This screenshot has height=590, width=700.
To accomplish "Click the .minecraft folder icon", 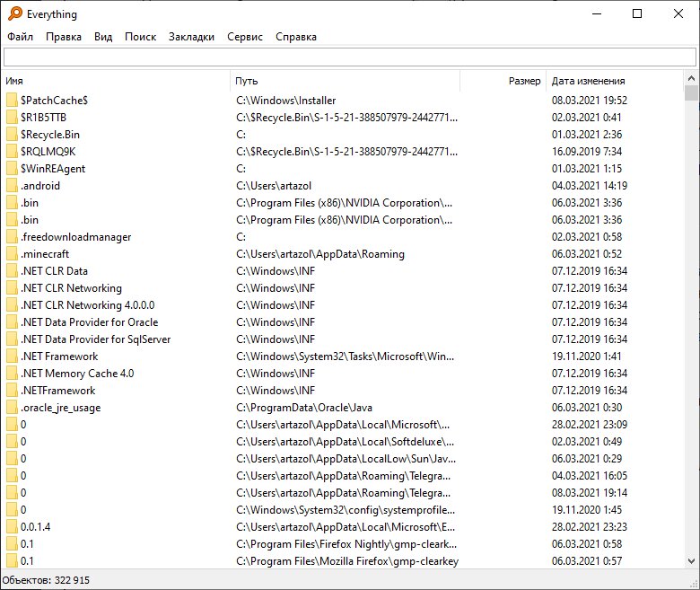I will point(12,253).
